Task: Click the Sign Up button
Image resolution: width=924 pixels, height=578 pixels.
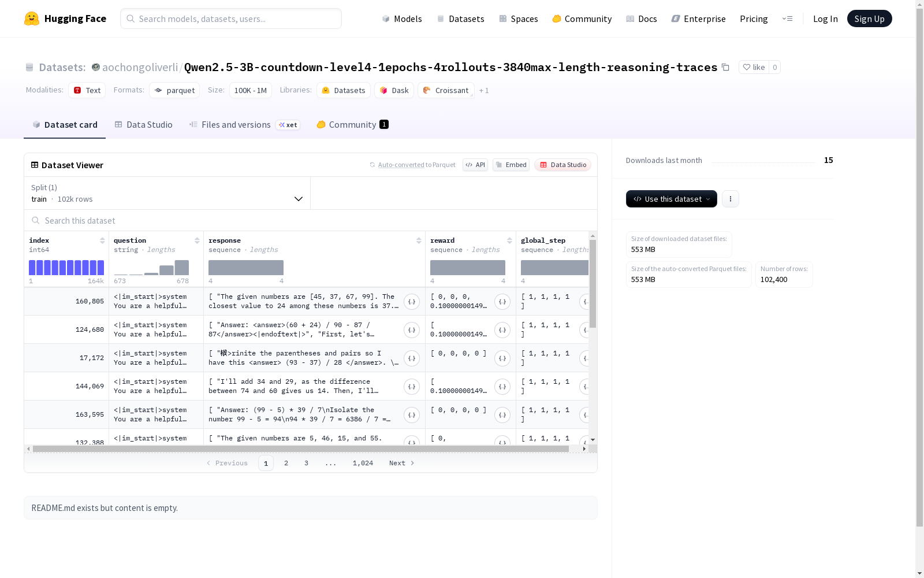Action: click(870, 18)
